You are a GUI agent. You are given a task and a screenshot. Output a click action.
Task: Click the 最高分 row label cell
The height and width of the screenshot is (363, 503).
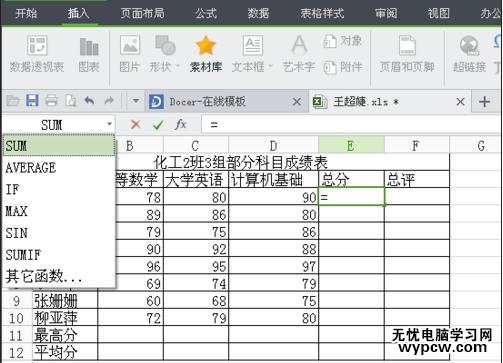(x=65, y=335)
